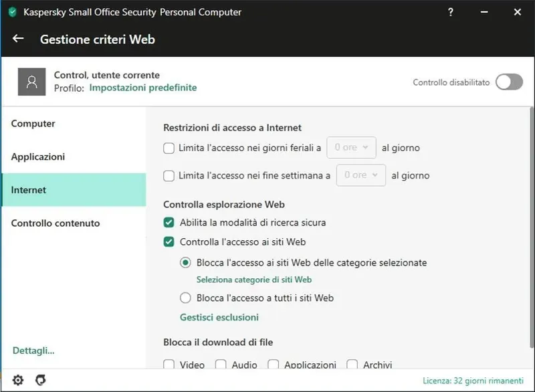Screen dimensions: 535x392
Task: Uncheck Controlla l'accesso ai siti Web
Action: pyautogui.click(x=169, y=242)
